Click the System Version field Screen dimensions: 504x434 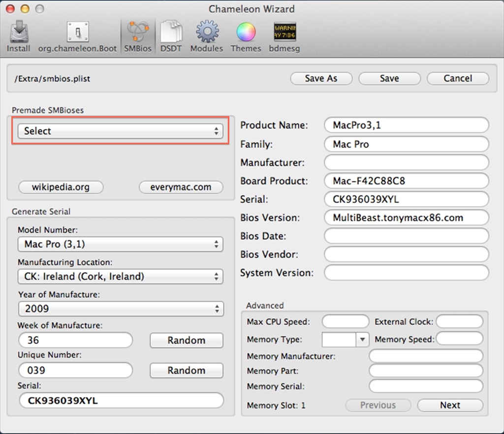[x=407, y=273]
